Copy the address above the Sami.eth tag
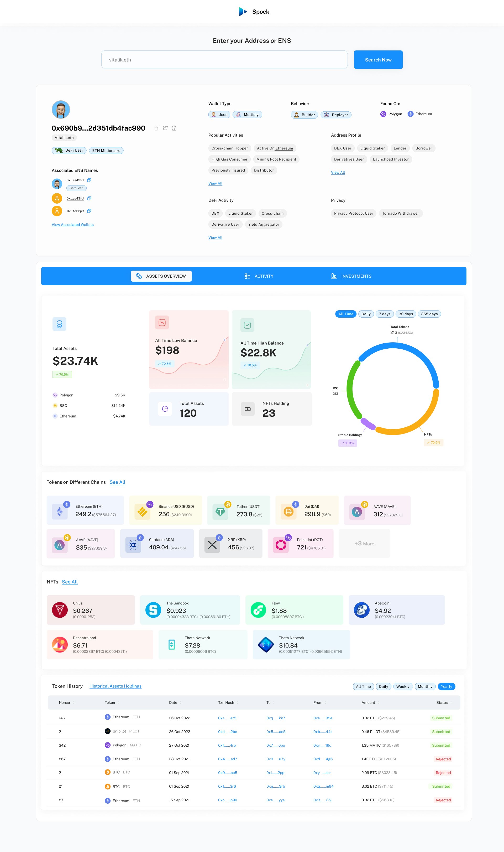This screenshot has width=504, height=852. tap(89, 180)
